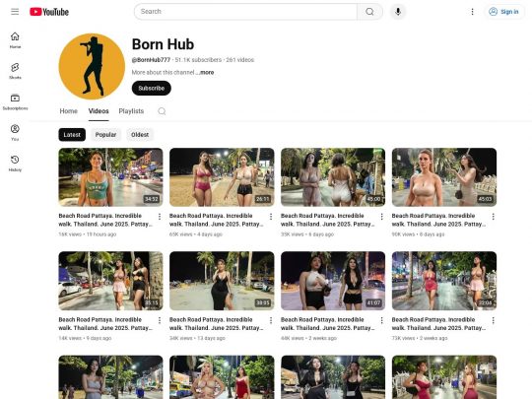Open Home in the left sidebar
532x399 pixels.
(15, 40)
